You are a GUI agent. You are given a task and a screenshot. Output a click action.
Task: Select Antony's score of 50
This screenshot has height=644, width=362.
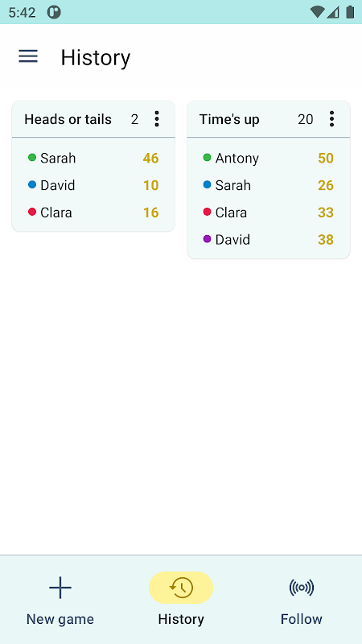click(326, 158)
